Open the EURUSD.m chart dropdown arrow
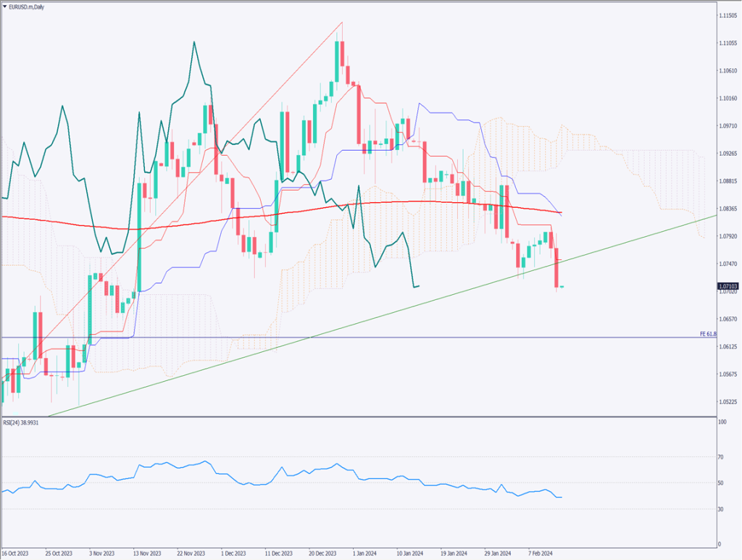Viewport: 742px width, 560px height. (x=5, y=6)
